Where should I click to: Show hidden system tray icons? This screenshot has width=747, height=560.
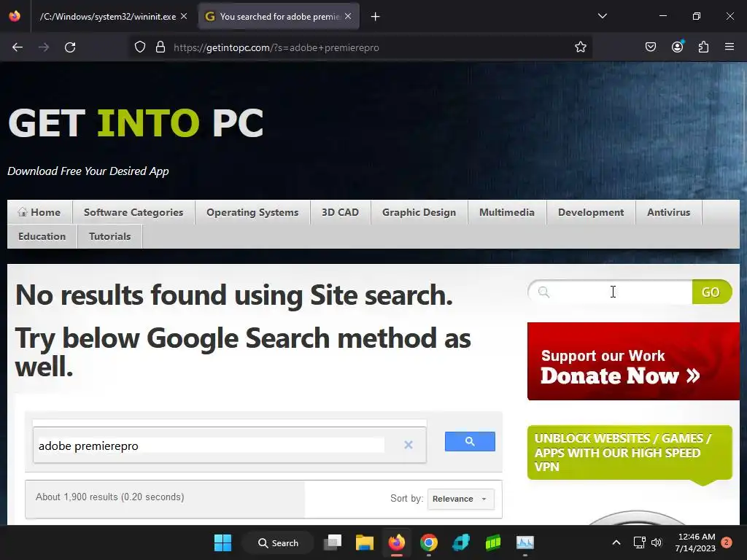pyautogui.click(x=616, y=542)
